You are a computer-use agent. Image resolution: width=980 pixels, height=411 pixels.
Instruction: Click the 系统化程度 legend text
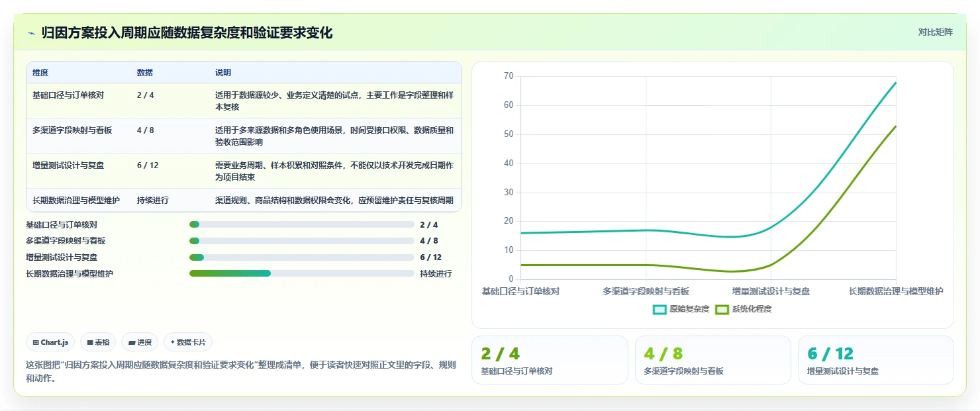coord(752,309)
